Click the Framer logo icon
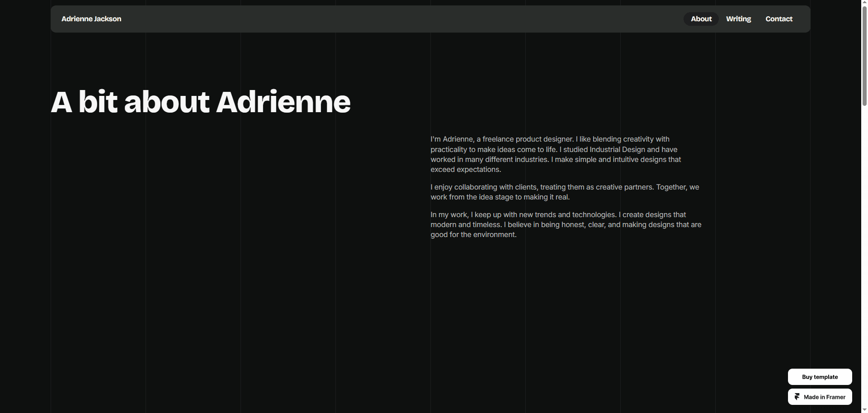 797,397
